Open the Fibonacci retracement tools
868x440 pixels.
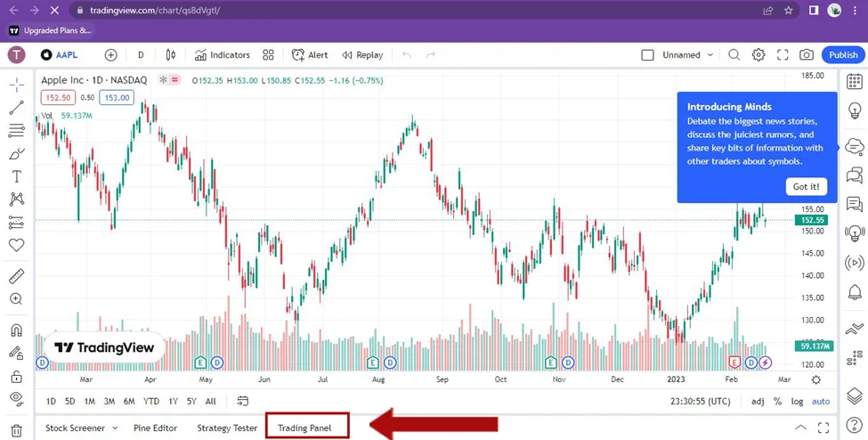click(17, 130)
